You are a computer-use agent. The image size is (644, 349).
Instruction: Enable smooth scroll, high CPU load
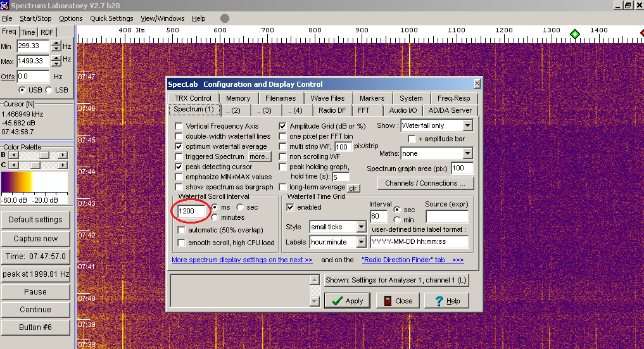coord(182,243)
